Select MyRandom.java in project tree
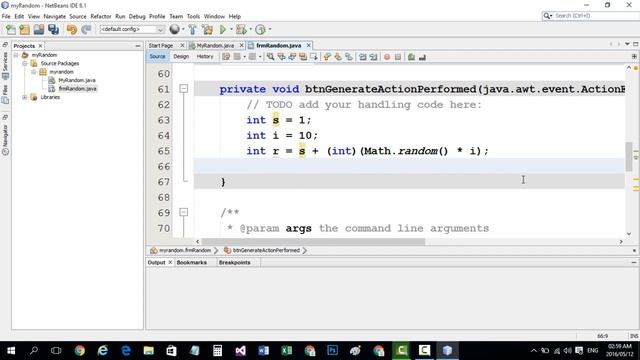Viewport: 640px width, 360px height. (76, 80)
